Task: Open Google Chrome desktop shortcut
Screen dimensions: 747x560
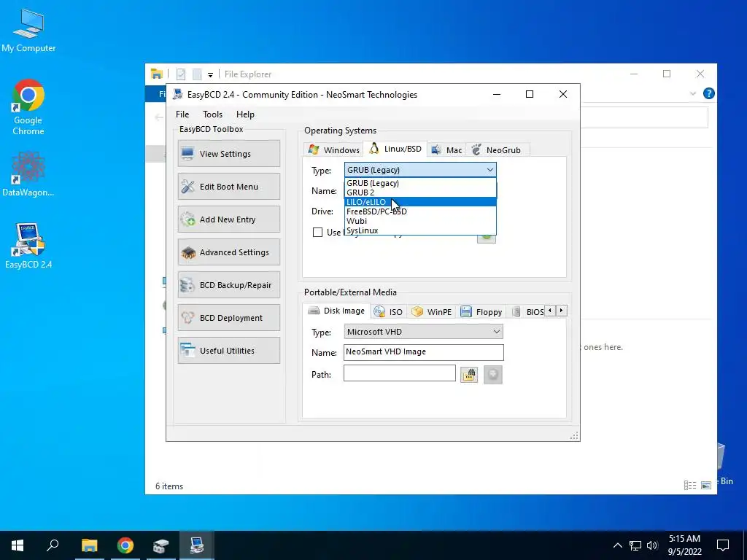Action: coord(28,108)
